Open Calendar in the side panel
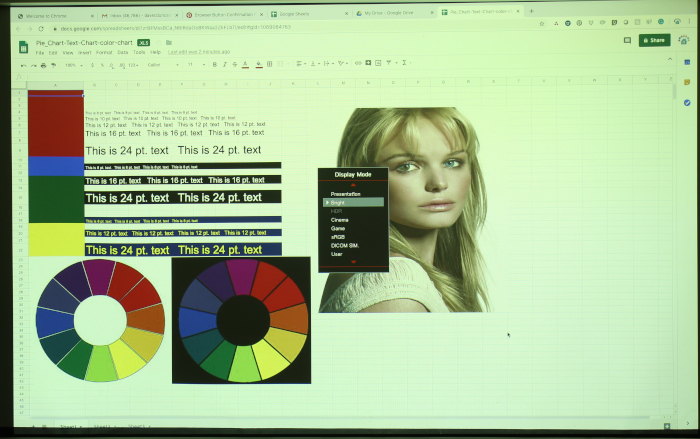The image size is (700, 439). 687,63
